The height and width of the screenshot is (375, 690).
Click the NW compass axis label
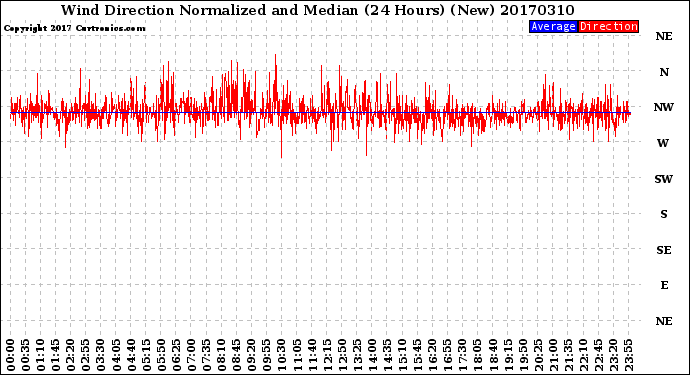[x=664, y=107]
